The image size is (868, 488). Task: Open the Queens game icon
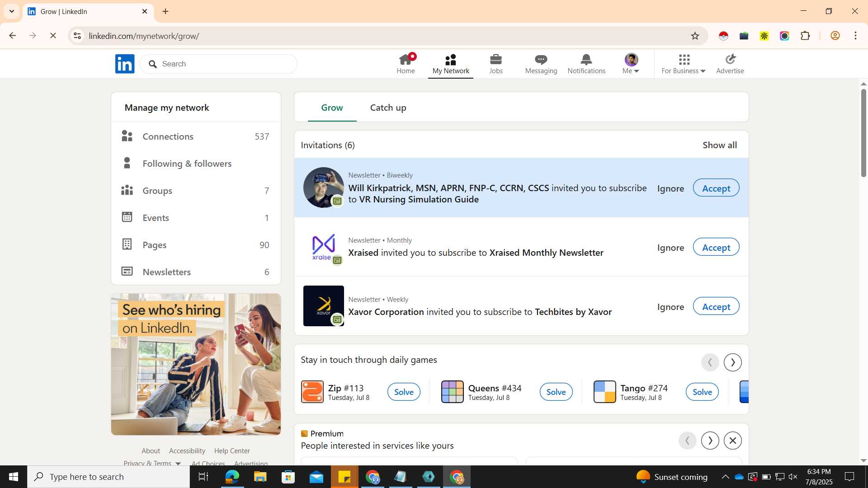click(453, 392)
